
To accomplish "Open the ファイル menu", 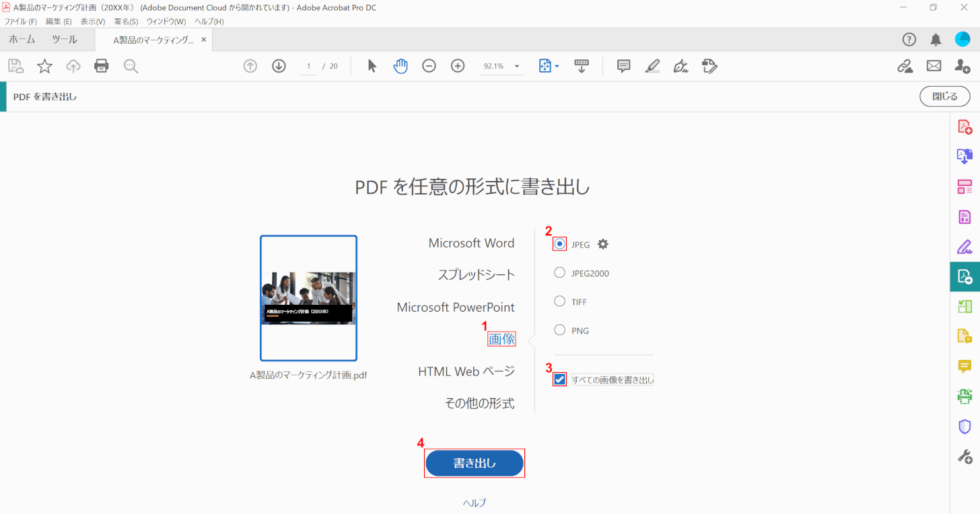I will pyautogui.click(x=20, y=22).
